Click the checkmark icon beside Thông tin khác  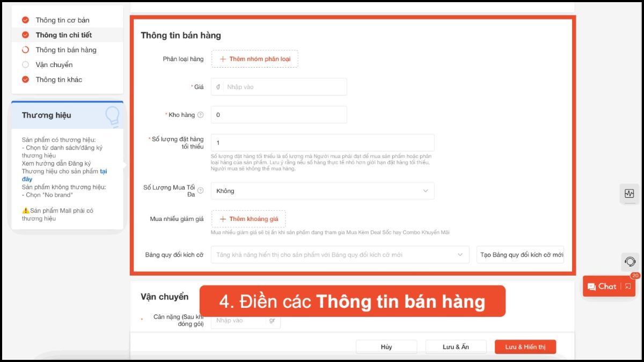click(x=25, y=79)
